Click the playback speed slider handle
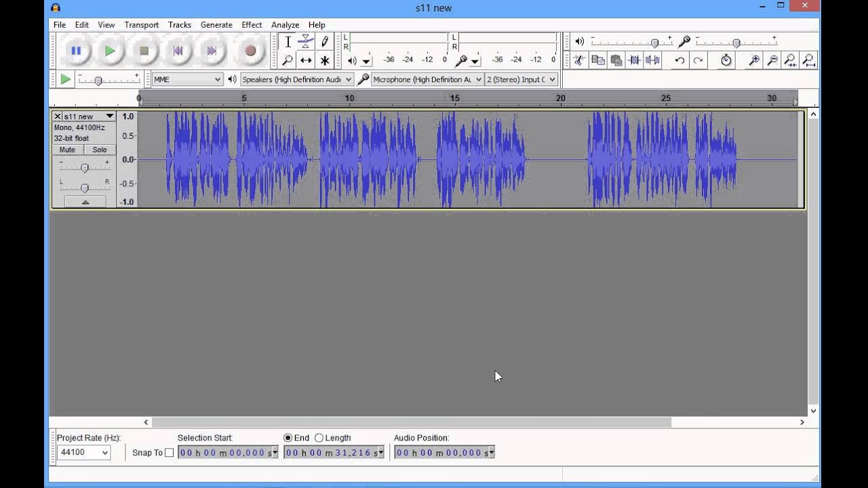868x488 pixels. tap(98, 81)
